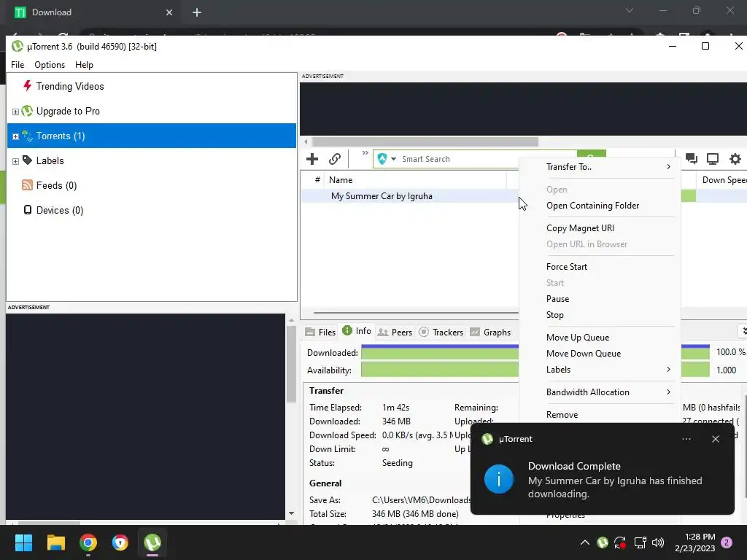747x560 pixels.
Task: Click the Devices phone icon in sidebar
Action: coord(28,210)
